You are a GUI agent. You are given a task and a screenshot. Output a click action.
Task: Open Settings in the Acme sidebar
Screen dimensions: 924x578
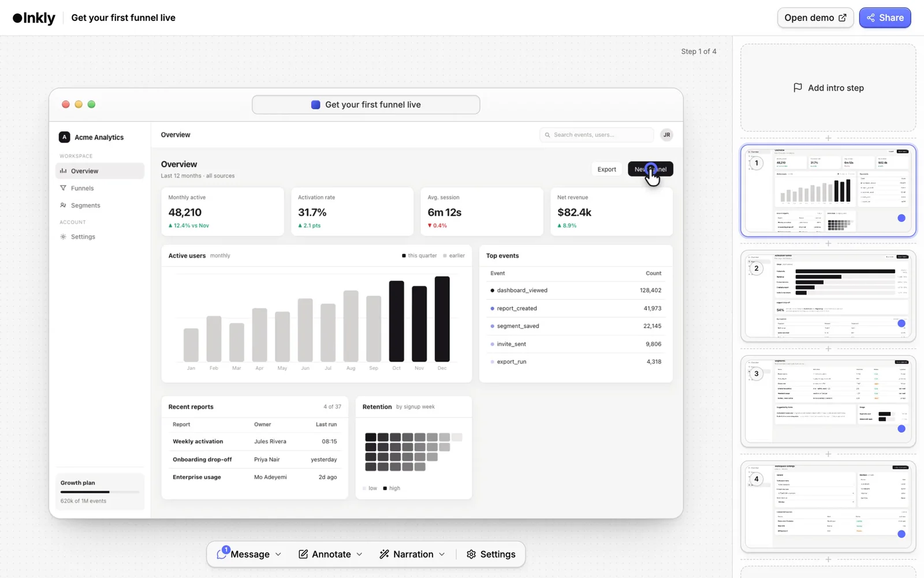(100, 237)
